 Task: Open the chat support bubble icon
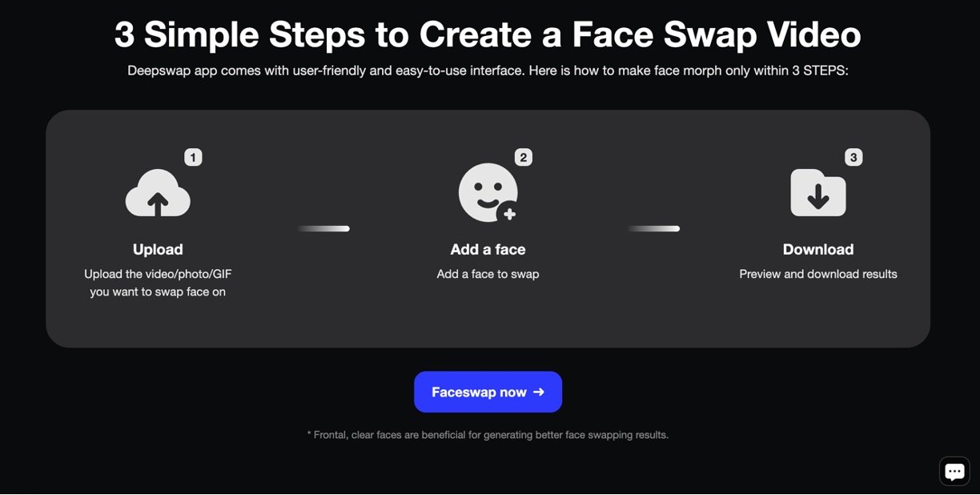pos(954,472)
